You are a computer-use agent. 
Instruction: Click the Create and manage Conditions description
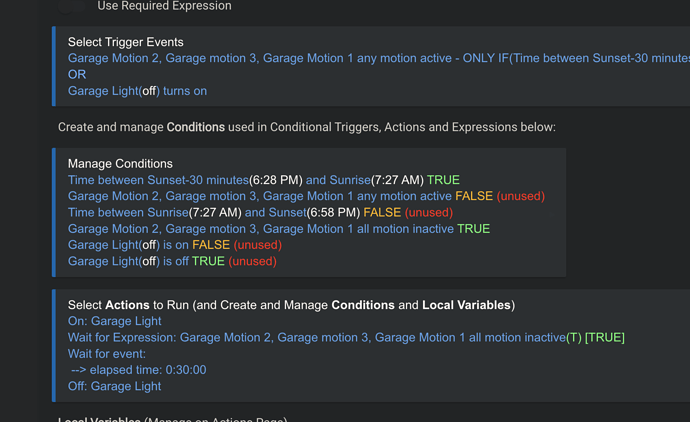[306, 127]
